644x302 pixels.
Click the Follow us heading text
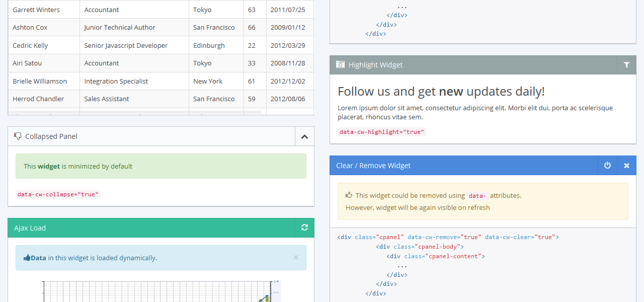coord(441,92)
